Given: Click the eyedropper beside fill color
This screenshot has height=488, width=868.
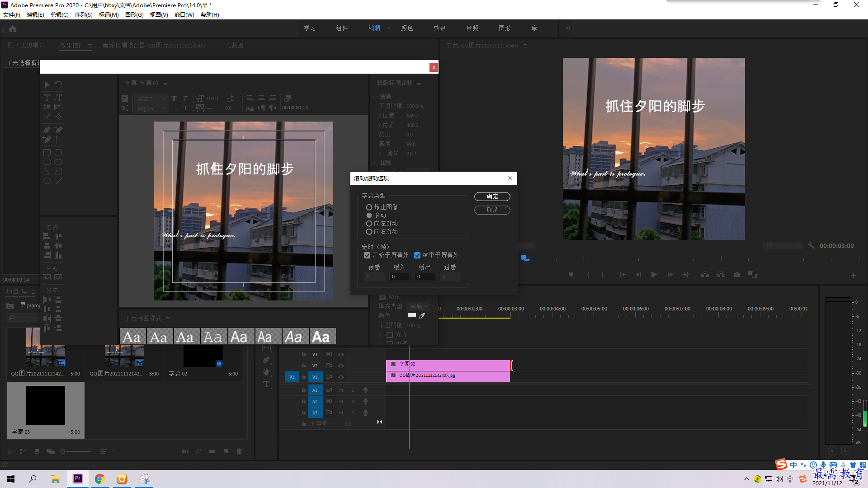Looking at the screenshot, I should (x=422, y=315).
